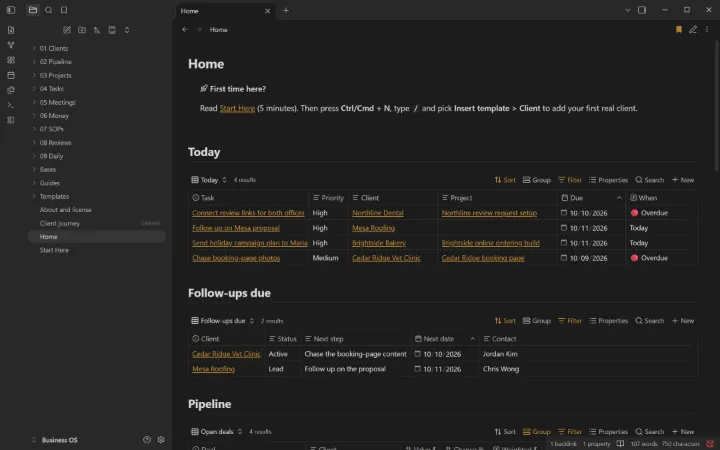Image resolution: width=720 pixels, height=450 pixels.
Task: Switch vault via Business OS selector
Action: coord(55,440)
